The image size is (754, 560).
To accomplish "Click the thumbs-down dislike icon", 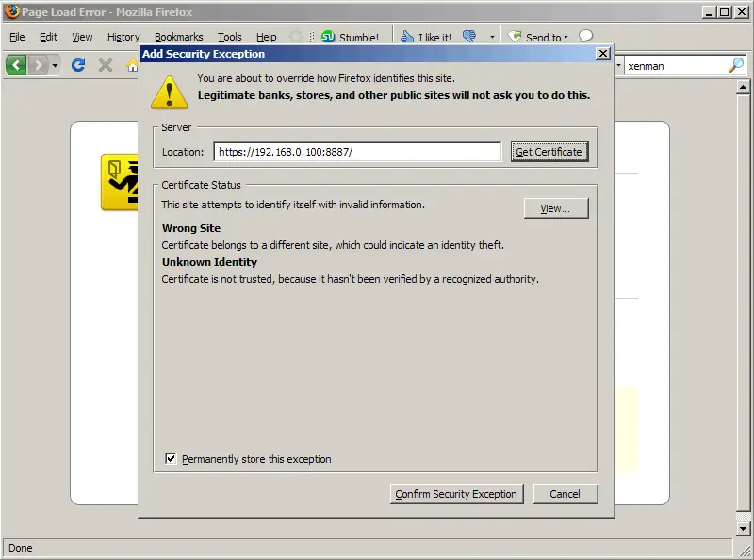I will [468, 36].
